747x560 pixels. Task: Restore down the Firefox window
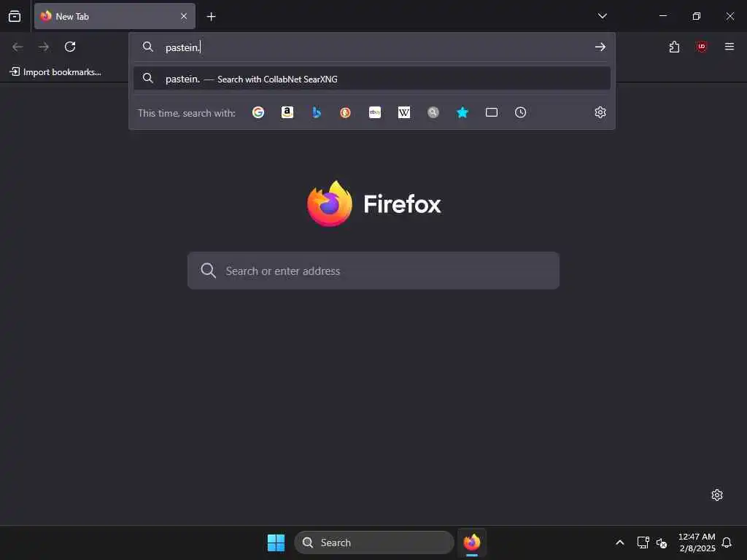click(697, 16)
